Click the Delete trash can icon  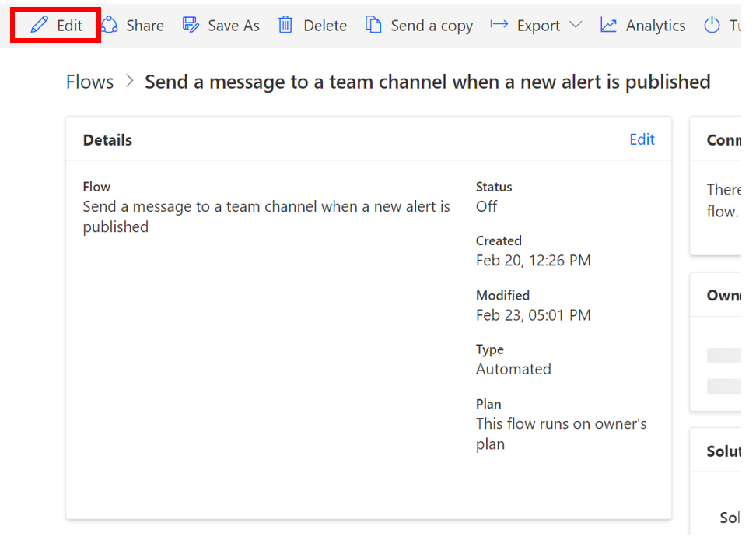pos(285,25)
